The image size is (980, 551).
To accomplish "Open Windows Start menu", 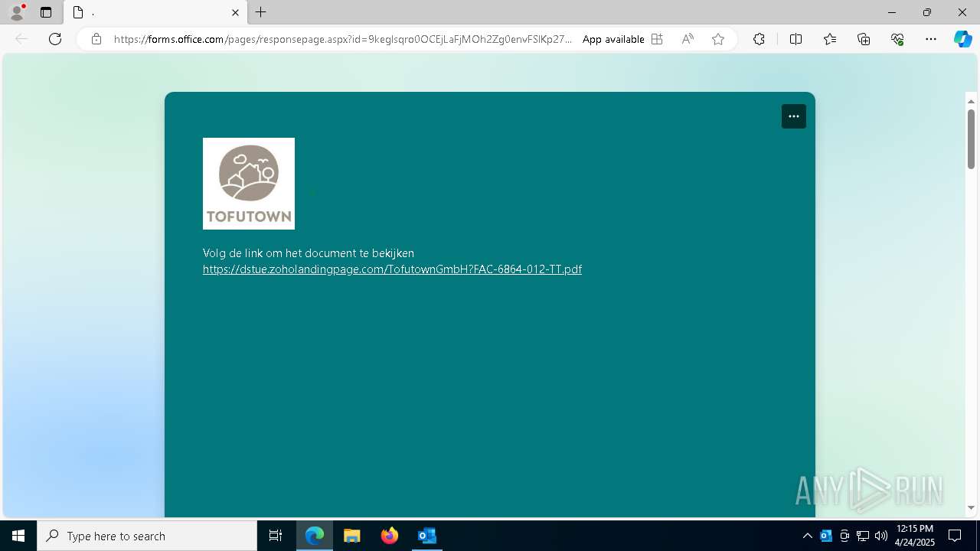I will pyautogui.click(x=18, y=536).
